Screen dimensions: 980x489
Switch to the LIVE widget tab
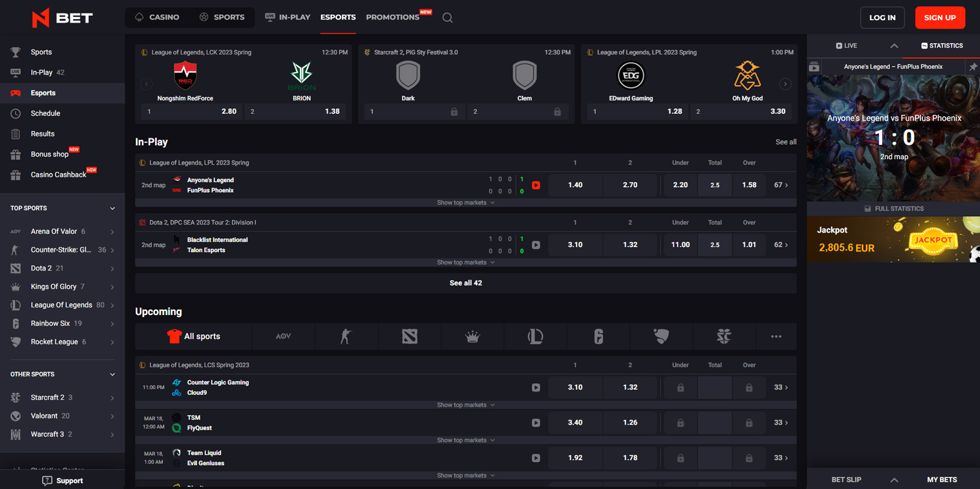tap(846, 46)
